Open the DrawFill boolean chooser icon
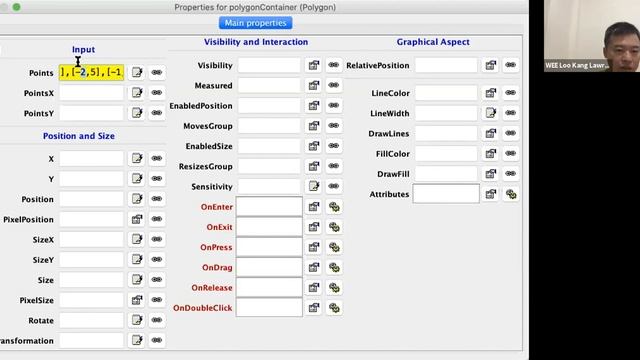The width and height of the screenshot is (640, 360). point(490,174)
